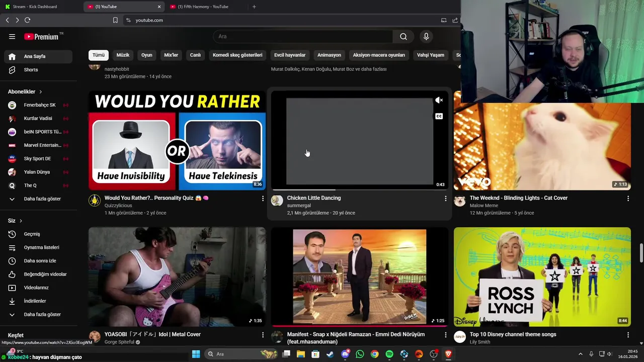Select the 'Vahşi Yaşam' filter chip
The image size is (644, 362).
tap(431, 55)
